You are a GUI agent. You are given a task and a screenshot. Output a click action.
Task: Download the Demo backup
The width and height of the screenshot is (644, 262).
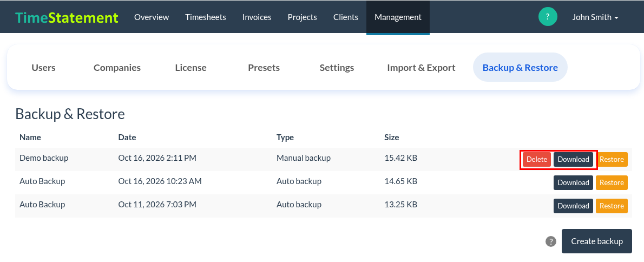pyautogui.click(x=573, y=159)
